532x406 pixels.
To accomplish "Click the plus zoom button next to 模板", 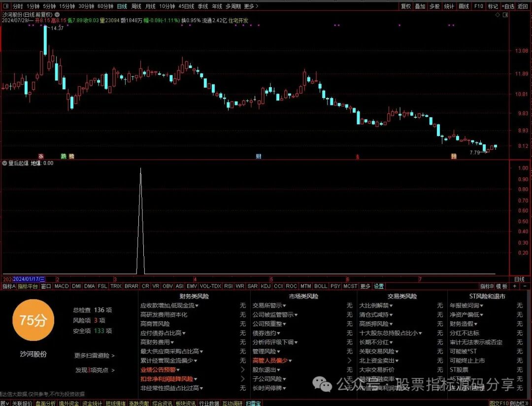I will tap(515, 286).
